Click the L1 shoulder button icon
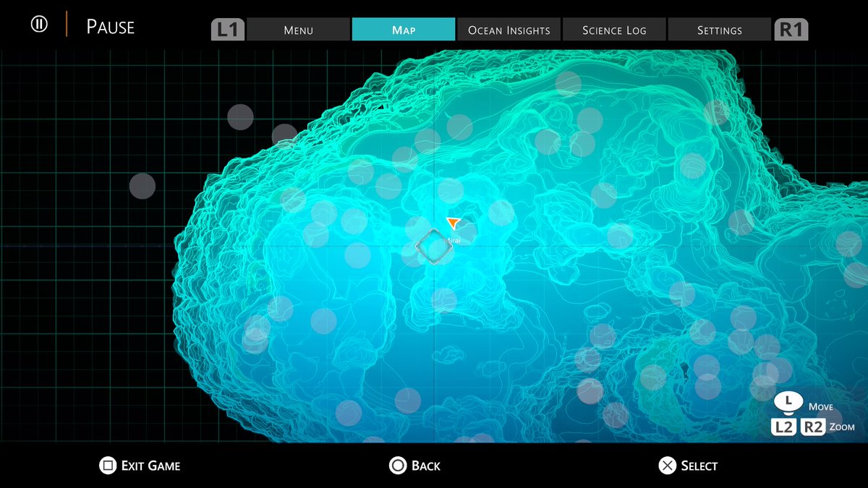 [228, 30]
